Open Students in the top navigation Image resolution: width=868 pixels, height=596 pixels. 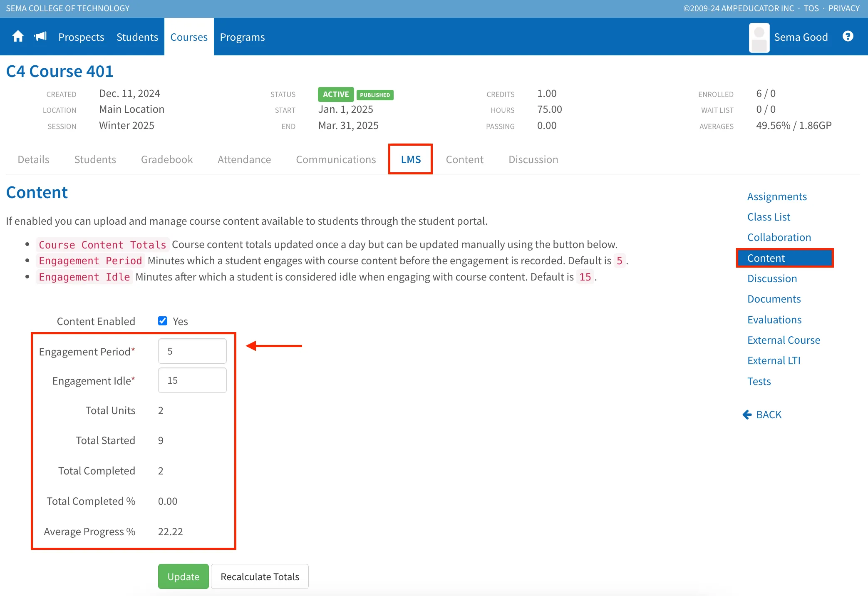(x=137, y=37)
